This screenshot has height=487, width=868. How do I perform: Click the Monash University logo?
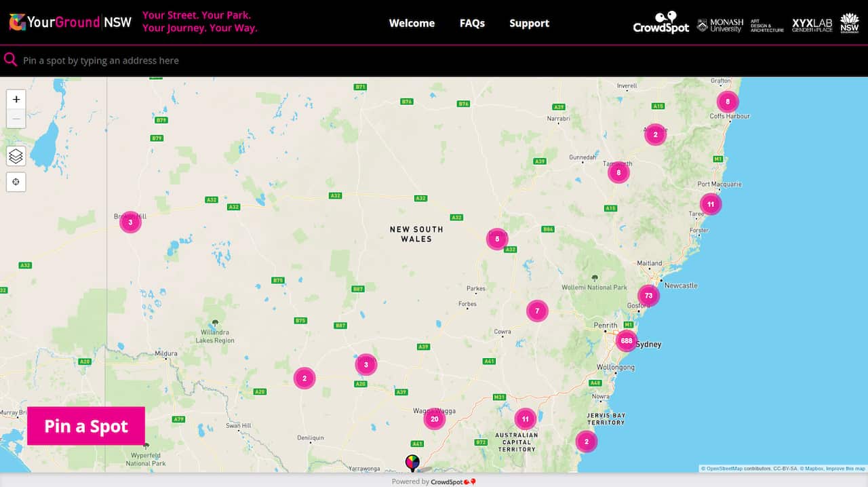click(719, 25)
